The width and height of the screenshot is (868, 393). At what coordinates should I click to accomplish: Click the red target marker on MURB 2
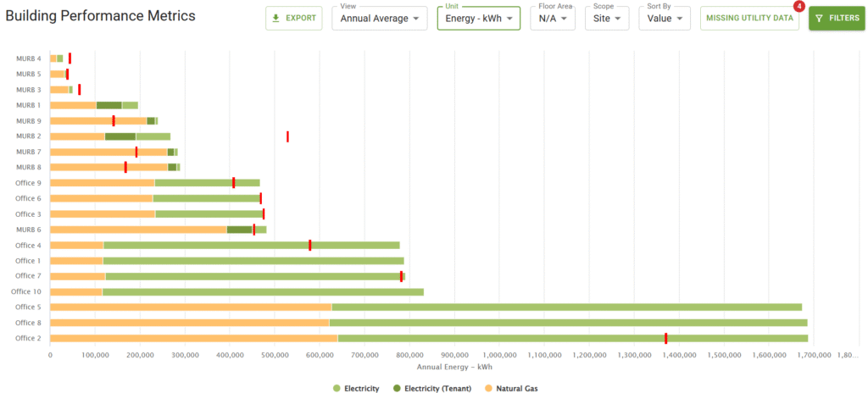pos(287,136)
